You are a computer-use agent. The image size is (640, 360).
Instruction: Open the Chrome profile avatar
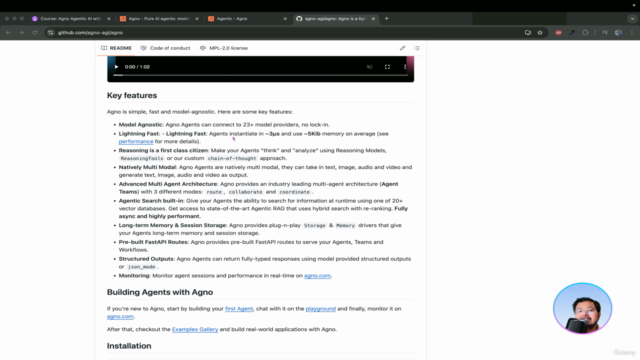coord(618,33)
